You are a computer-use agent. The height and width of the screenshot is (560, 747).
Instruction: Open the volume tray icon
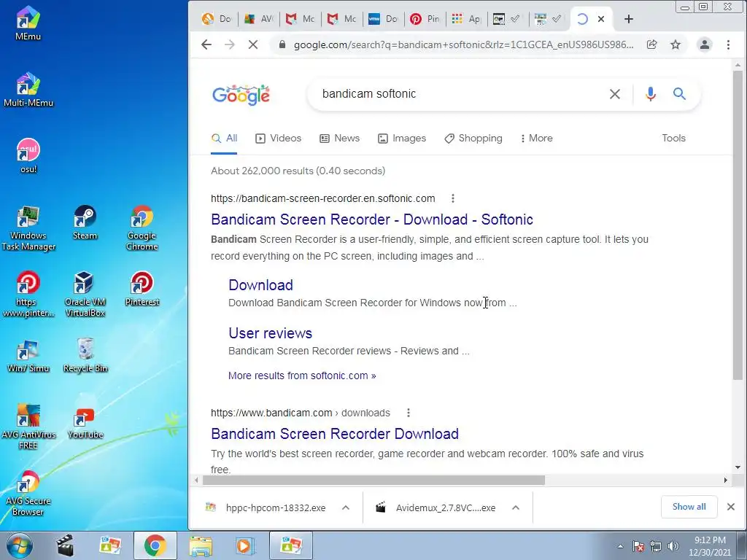[673, 546]
